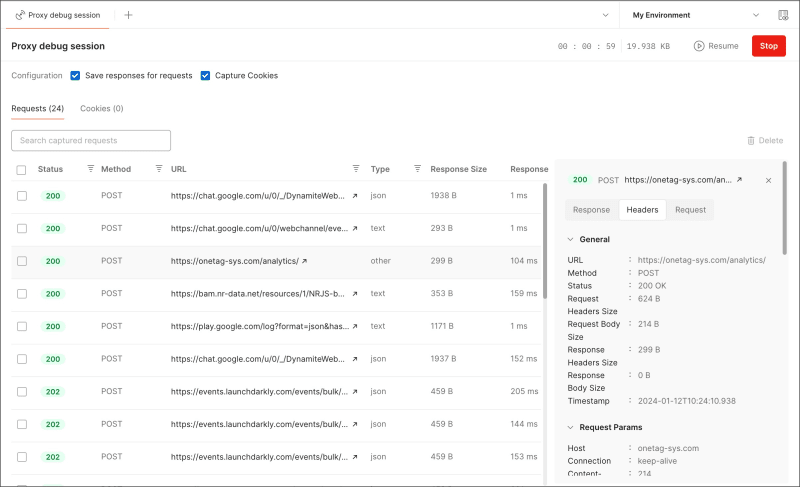The height and width of the screenshot is (487, 800).
Task: Select https://onetag-sys.com/analytics/ URL text in table
Action: [x=235, y=261]
